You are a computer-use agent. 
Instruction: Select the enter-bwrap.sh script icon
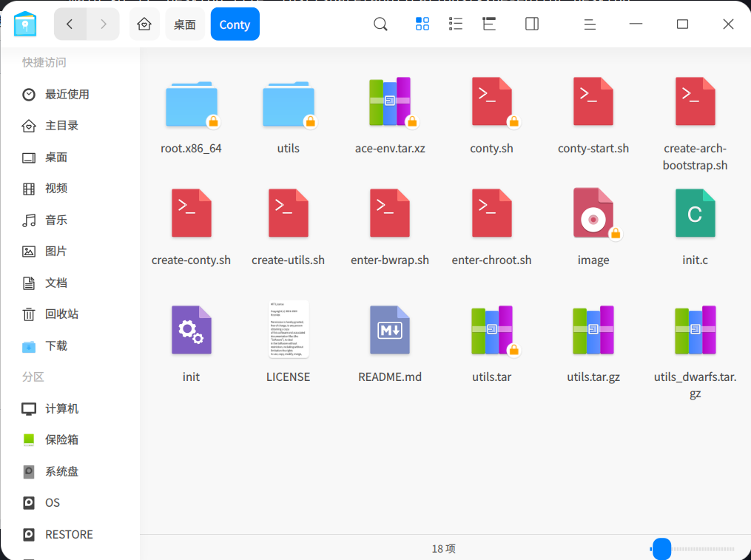pos(390,213)
